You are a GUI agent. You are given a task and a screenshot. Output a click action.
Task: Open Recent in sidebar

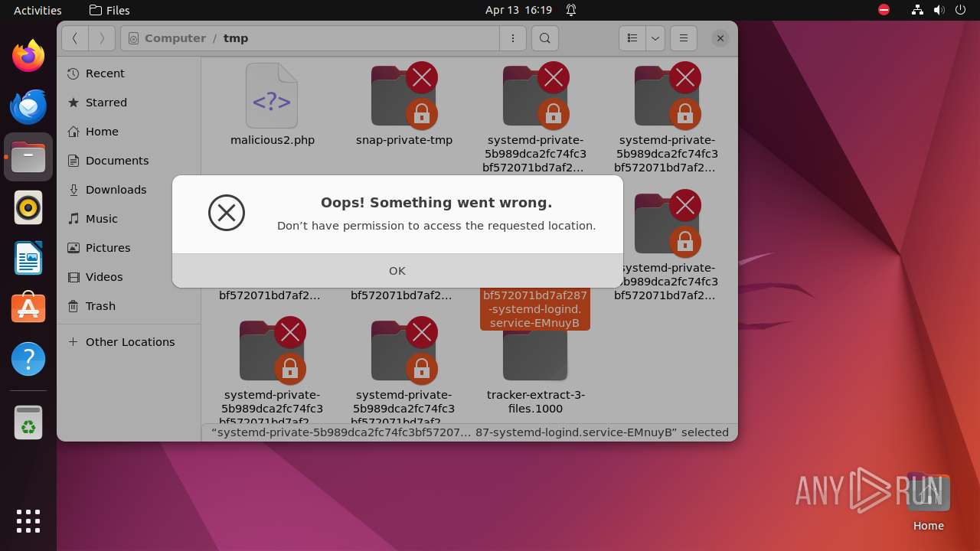(x=129, y=73)
